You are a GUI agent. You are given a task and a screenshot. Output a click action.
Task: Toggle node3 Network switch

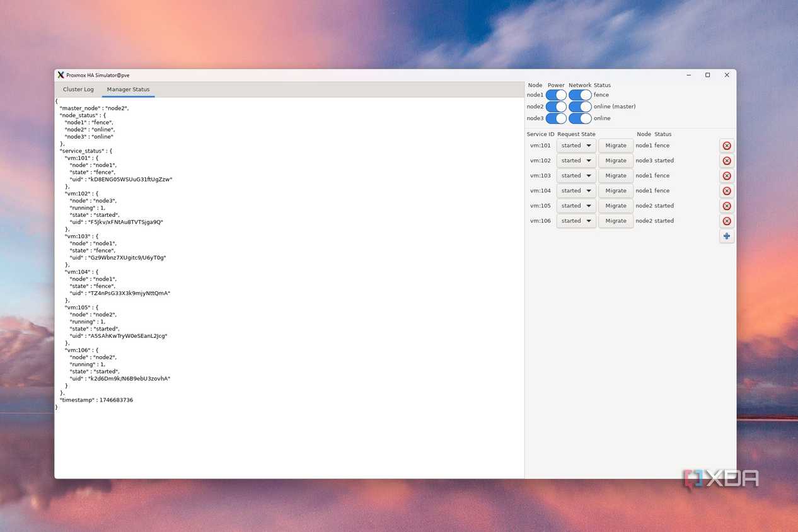[580, 119]
